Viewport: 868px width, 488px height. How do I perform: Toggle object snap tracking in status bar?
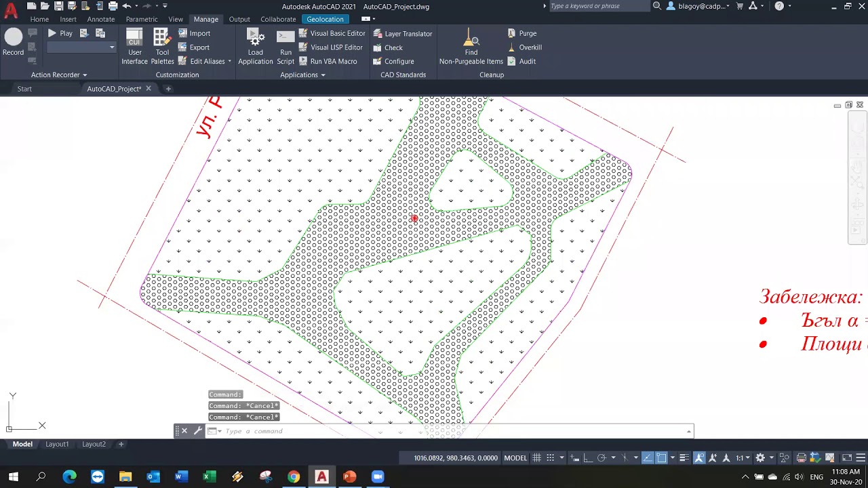[x=648, y=458]
